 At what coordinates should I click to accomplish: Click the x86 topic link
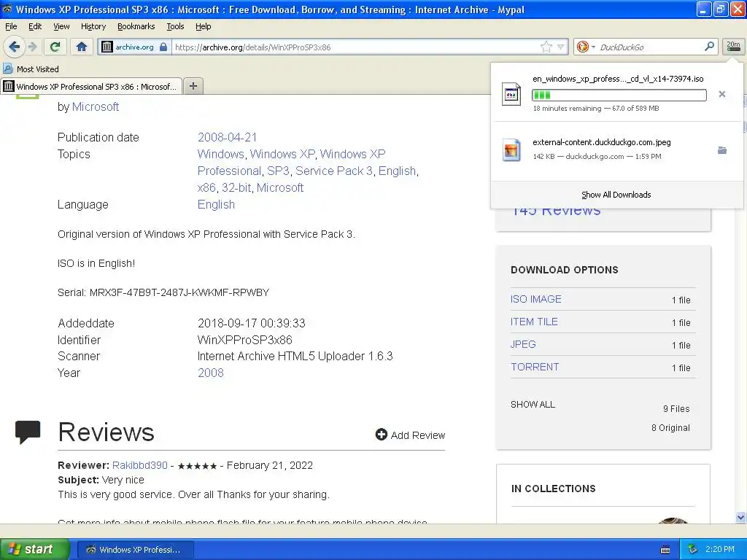(x=206, y=187)
